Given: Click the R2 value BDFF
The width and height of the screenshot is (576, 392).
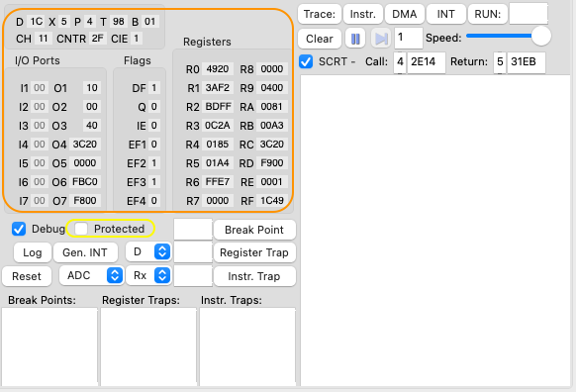Looking at the screenshot, I should click(218, 107).
